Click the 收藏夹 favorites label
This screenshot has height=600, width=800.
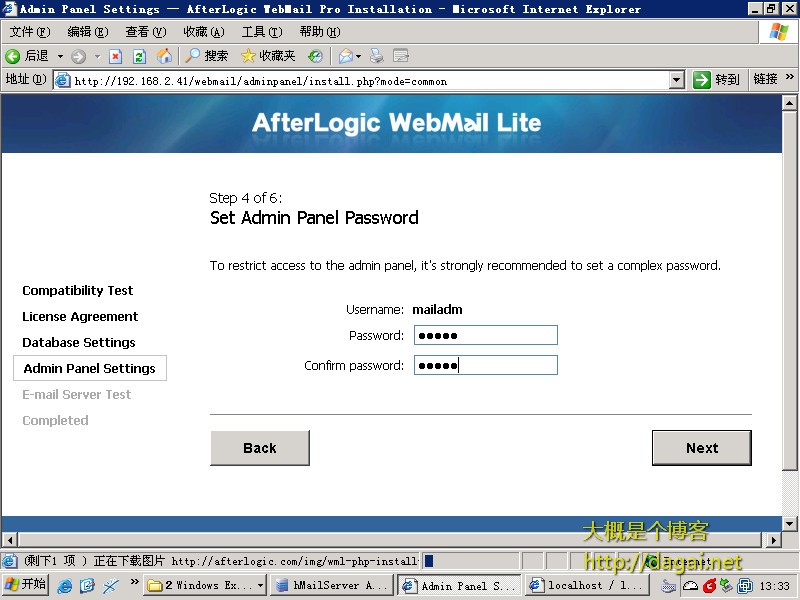[x=278, y=56]
